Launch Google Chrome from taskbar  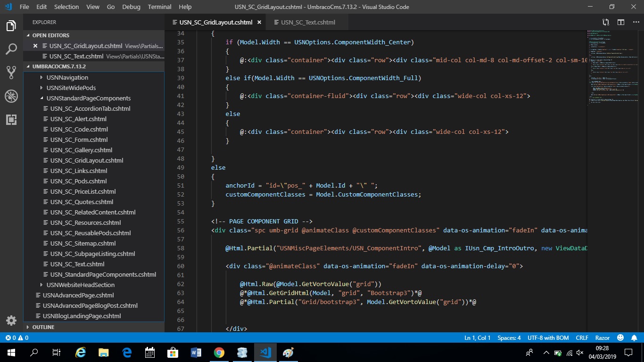click(x=219, y=353)
